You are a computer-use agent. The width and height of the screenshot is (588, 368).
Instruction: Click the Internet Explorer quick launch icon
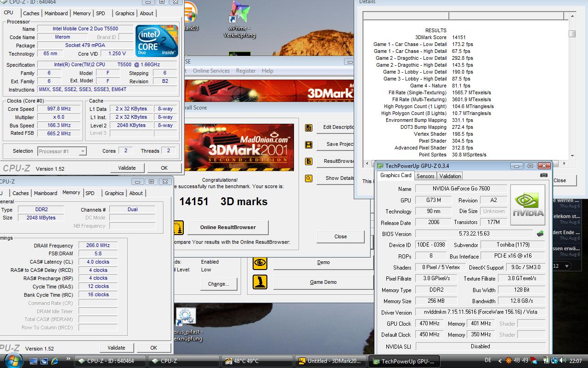tap(55, 361)
